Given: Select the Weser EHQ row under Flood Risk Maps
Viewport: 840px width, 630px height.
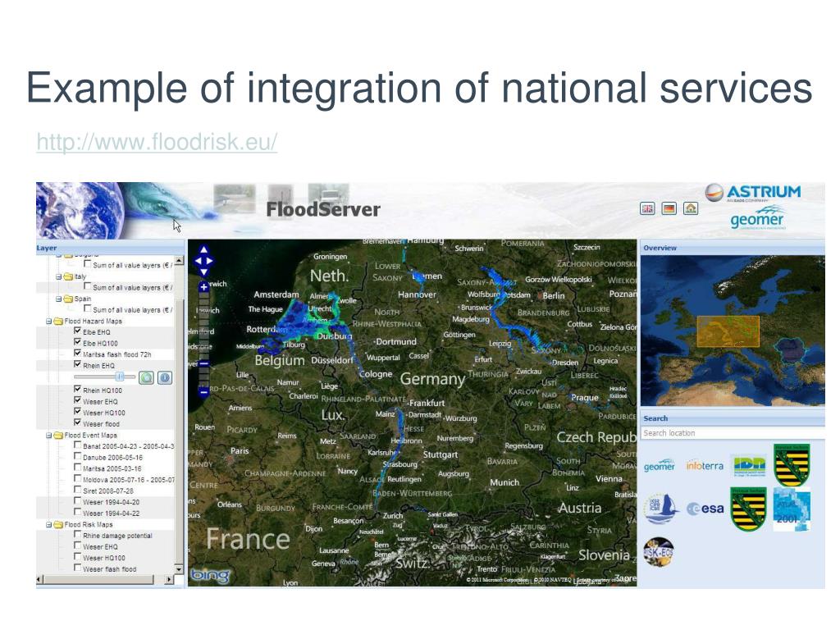Looking at the screenshot, I should pos(106,546).
